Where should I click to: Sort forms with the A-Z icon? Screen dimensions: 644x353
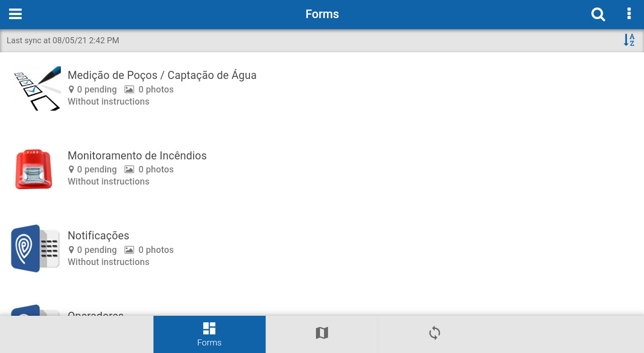point(629,40)
